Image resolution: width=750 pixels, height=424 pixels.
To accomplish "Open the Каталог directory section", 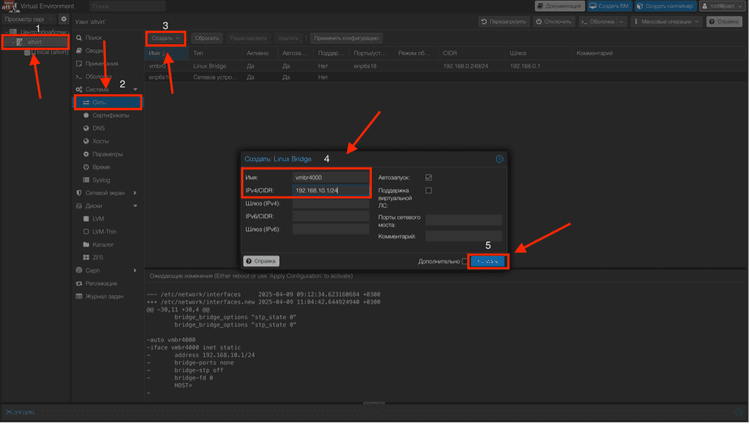I will (x=103, y=245).
